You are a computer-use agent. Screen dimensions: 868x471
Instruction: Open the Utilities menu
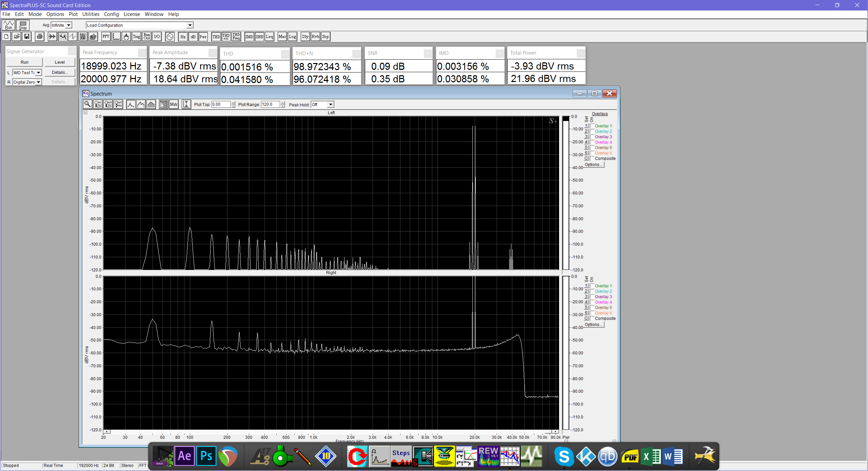click(x=91, y=14)
